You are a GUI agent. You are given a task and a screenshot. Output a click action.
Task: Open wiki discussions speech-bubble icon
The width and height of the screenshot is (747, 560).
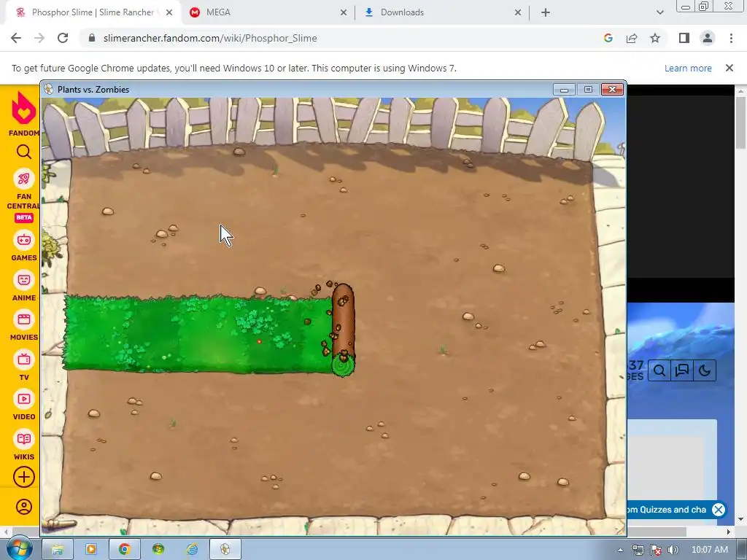[682, 370]
